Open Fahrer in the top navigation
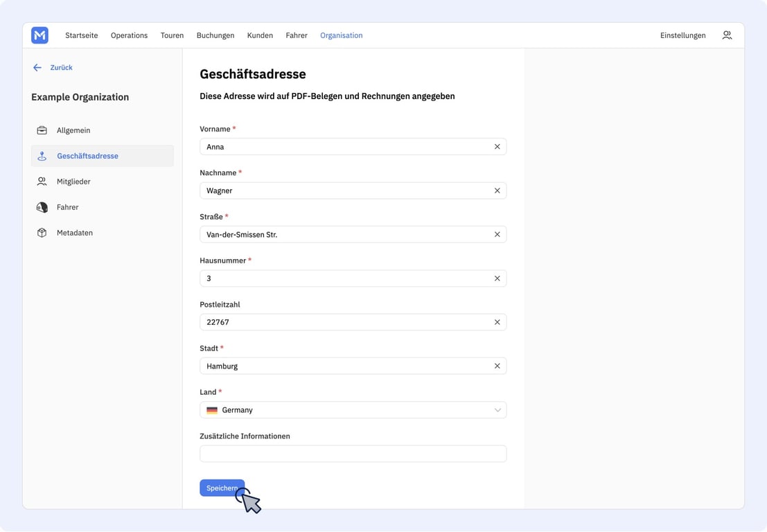Viewport: 767px width, 532px height. [297, 35]
